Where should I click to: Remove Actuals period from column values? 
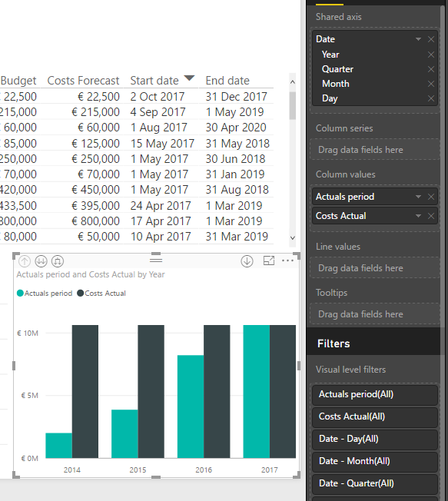[x=431, y=197]
